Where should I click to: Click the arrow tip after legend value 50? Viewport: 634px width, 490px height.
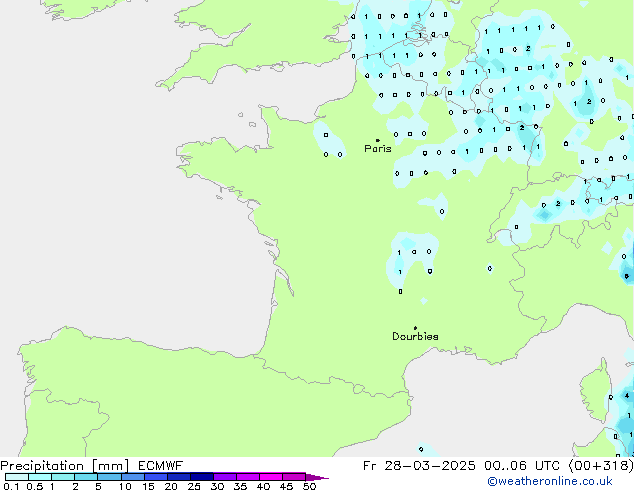(317, 477)
